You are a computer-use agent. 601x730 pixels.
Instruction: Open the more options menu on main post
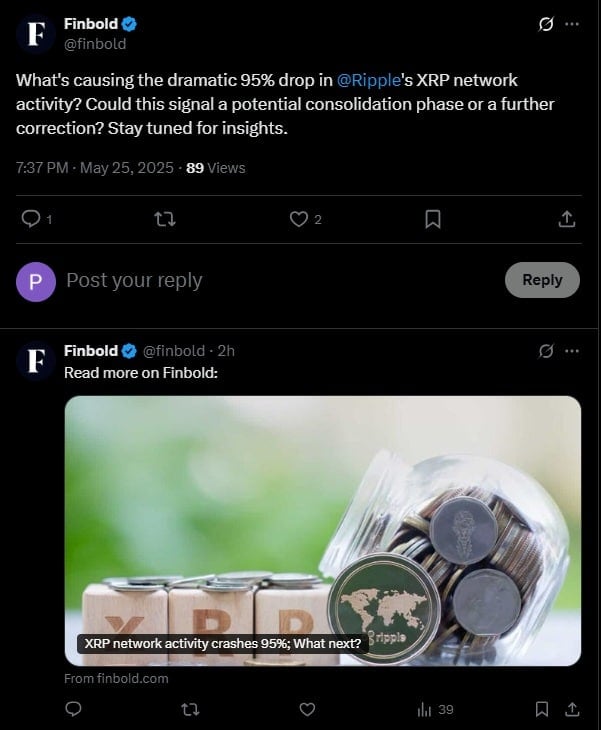point(572,24)
